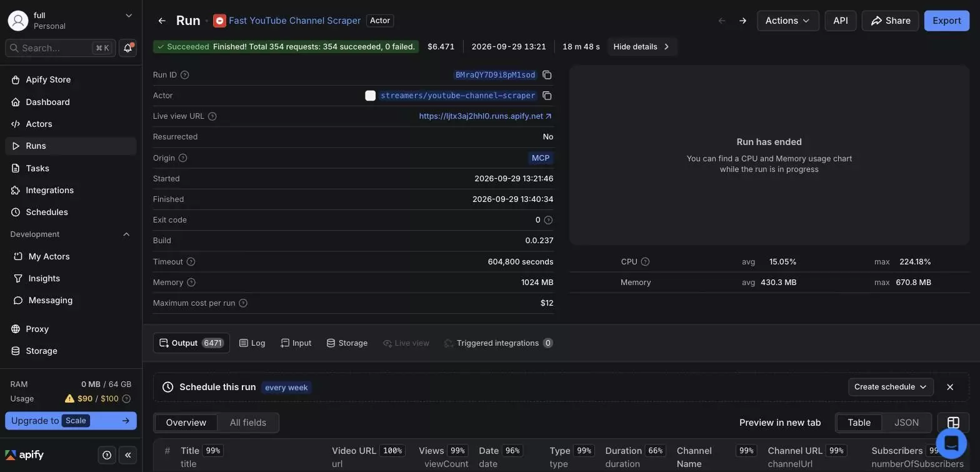Screen dimensions: 980x472
Task: Open Fast YouTube Channel Scraper actor link
Action: pyautogui.click(x=294, y=21)
